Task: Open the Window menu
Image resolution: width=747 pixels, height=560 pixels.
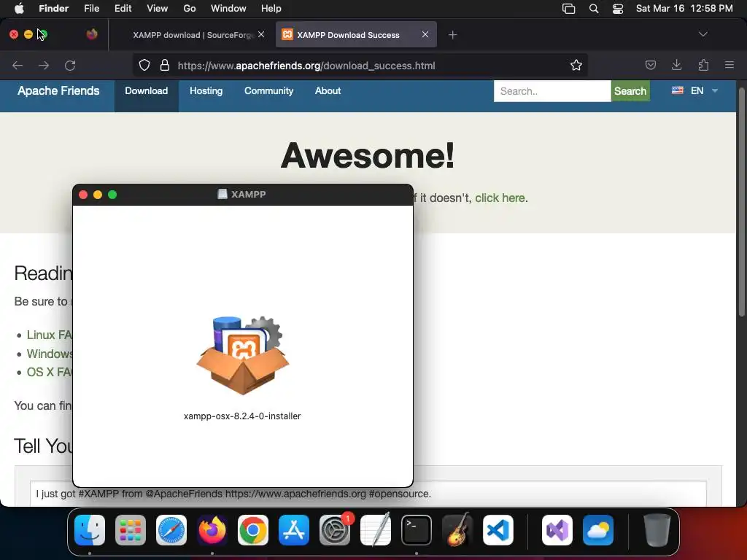Action: tap(228, 9)
